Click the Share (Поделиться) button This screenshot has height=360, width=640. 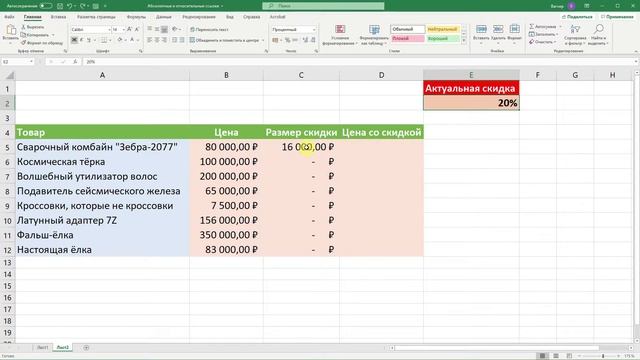tap(577, 17)
